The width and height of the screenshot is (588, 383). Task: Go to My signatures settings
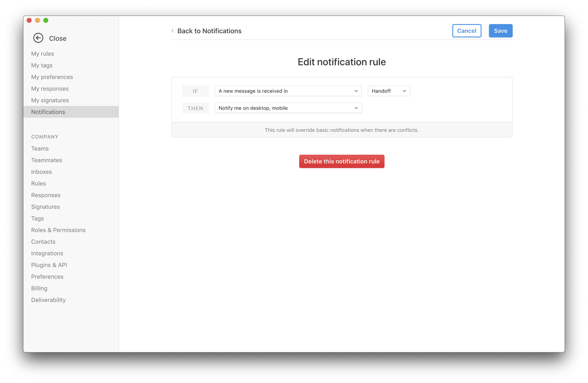50,100
